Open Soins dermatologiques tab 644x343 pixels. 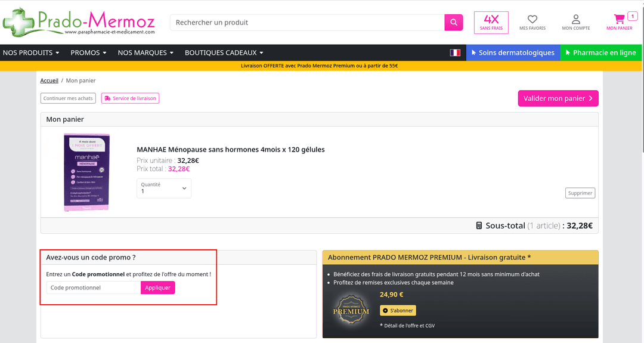pyautogui.click(x=513, y=52)
